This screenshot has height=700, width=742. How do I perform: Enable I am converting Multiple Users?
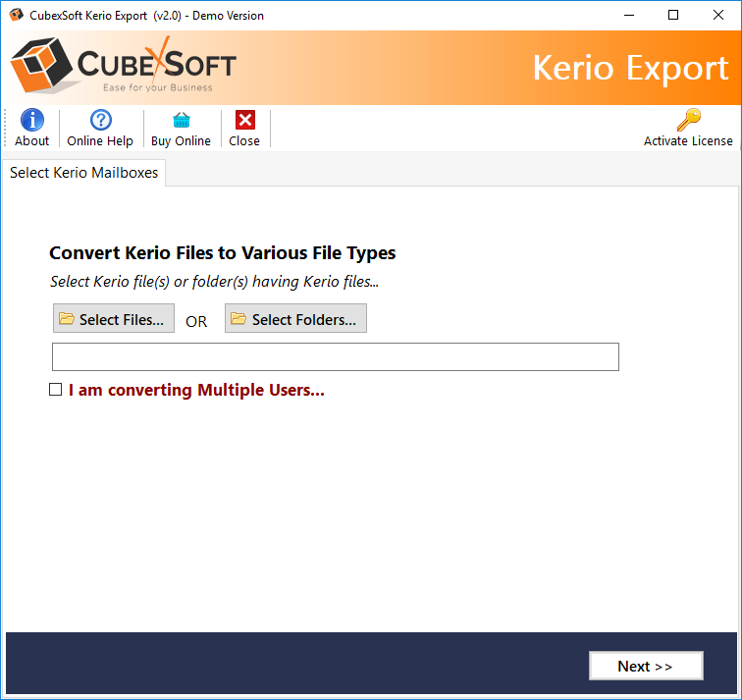pos(55,390)
